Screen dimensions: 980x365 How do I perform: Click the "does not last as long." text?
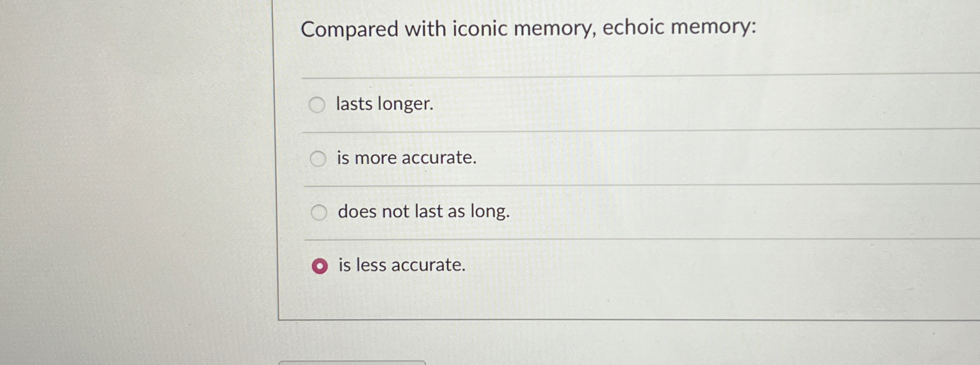(x=423, y=212)
